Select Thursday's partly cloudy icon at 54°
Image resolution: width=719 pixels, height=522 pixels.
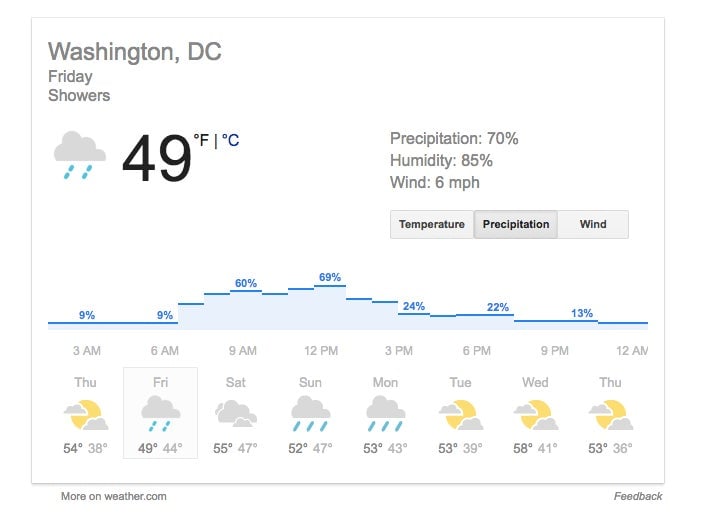(86, 415)
